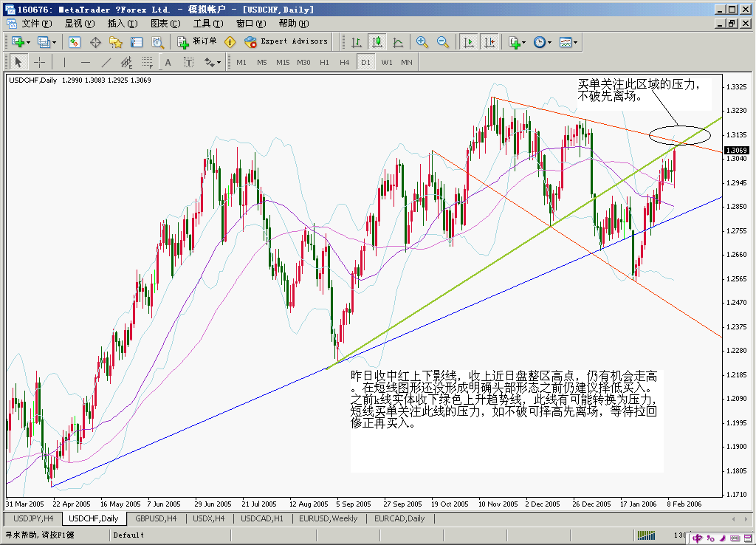Open the 插入(I) menu
The width and height of the screenshot is (756, 545).
pyautogui.click(x=123, y=23)
